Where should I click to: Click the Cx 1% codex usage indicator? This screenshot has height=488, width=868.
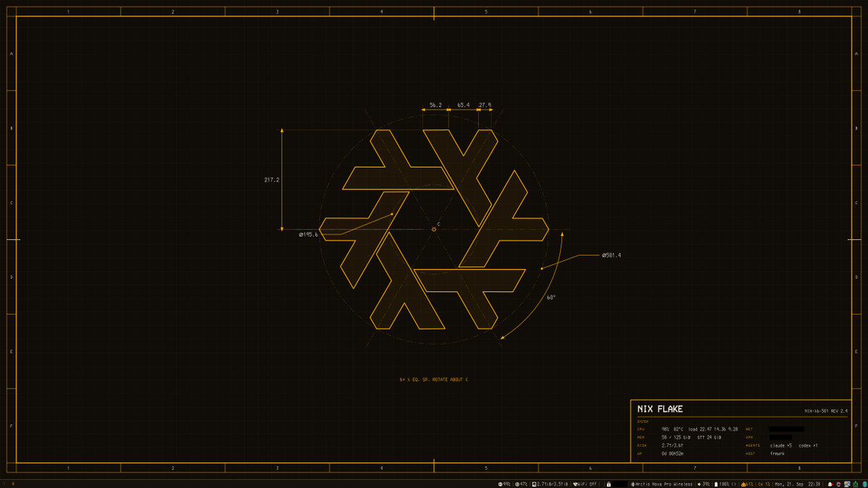click(x=764, y=484)
